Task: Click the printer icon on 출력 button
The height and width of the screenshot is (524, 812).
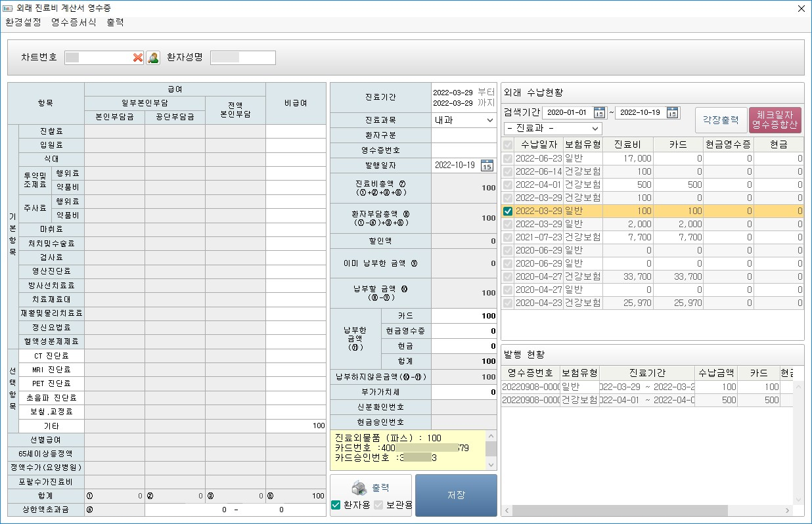Action: click(359, 488)
